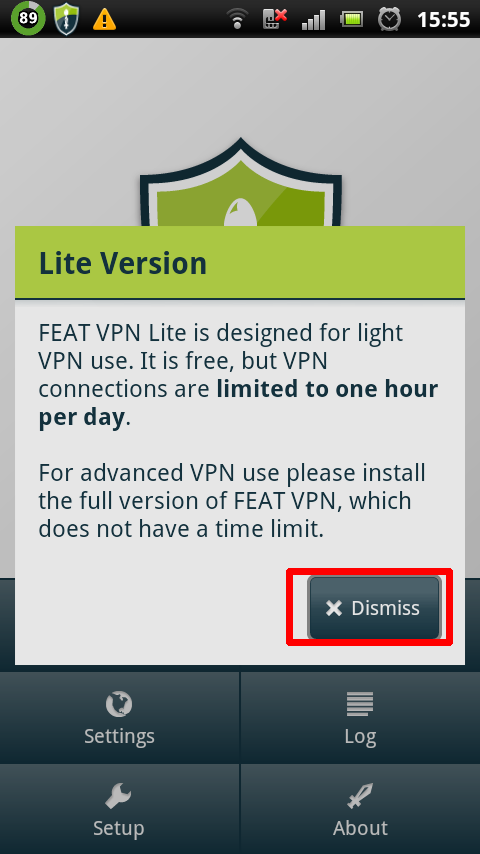The image size is (480, 854).
Task: Open the Setup menu item
Action: (x=119, y=809)
